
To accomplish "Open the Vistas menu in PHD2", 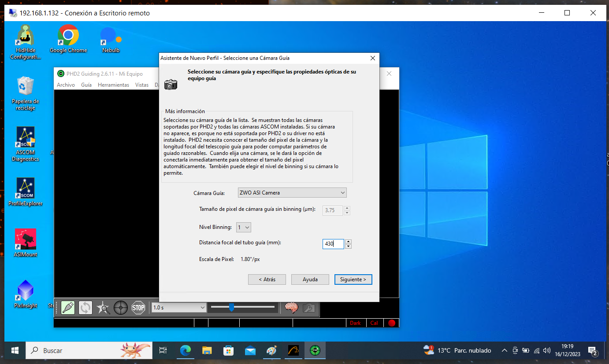I will pyautogui.click(x=142, y=85).
